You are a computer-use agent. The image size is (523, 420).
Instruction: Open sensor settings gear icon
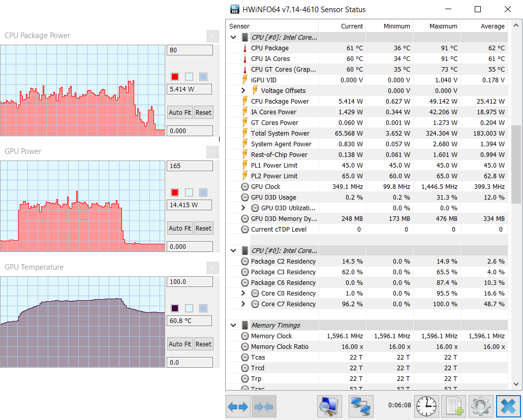480,406
